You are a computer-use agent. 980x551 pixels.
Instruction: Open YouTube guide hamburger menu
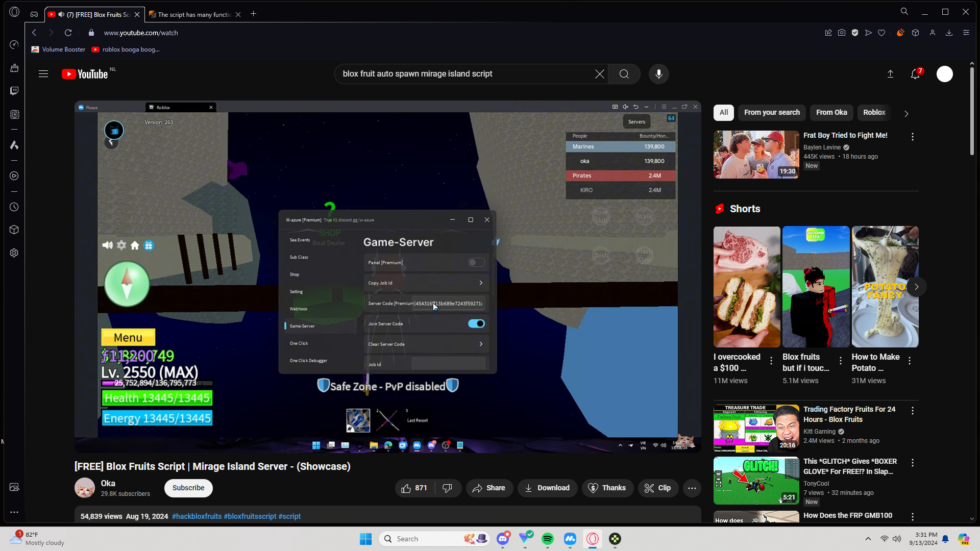tap(43, 74)
